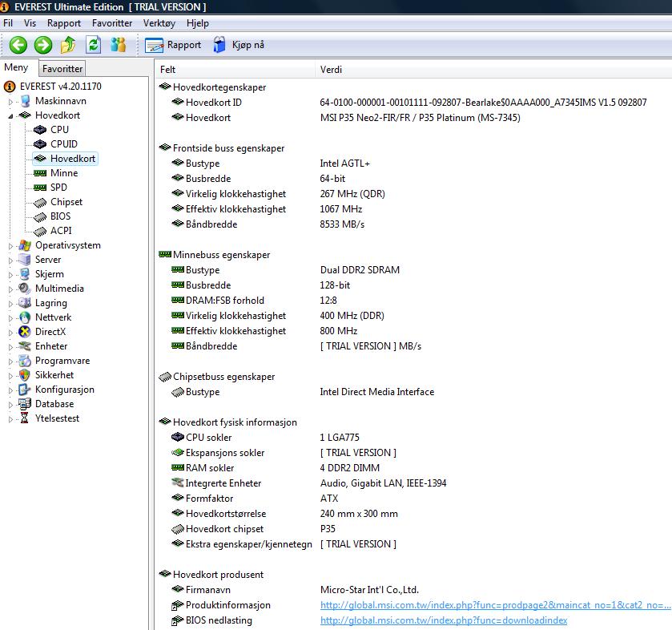This screenshot has height=630, width=672.
Task: Select the Integrerte Enheter row
Action: pos(309,483)
